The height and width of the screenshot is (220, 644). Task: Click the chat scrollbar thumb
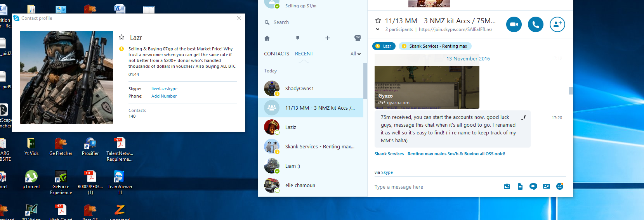[571, 90]
